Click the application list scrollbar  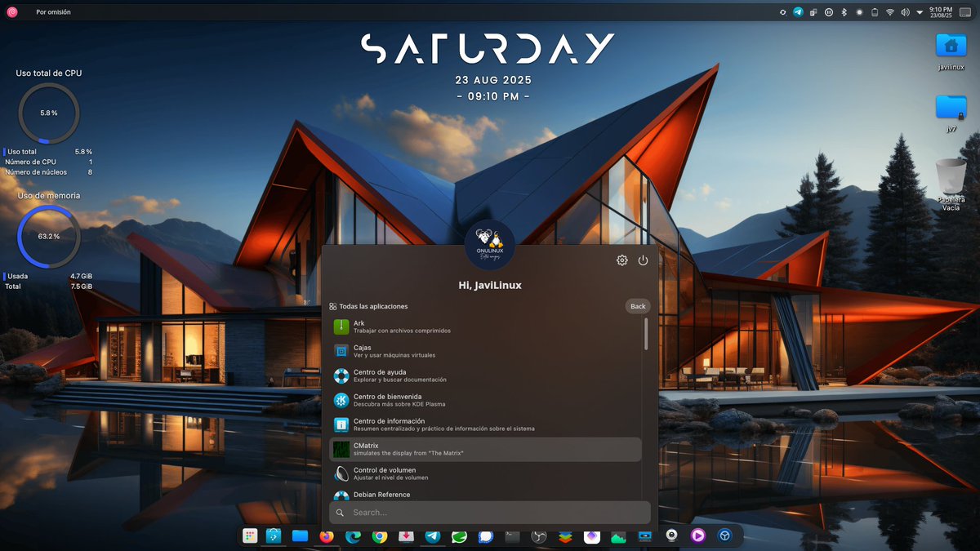646,334
